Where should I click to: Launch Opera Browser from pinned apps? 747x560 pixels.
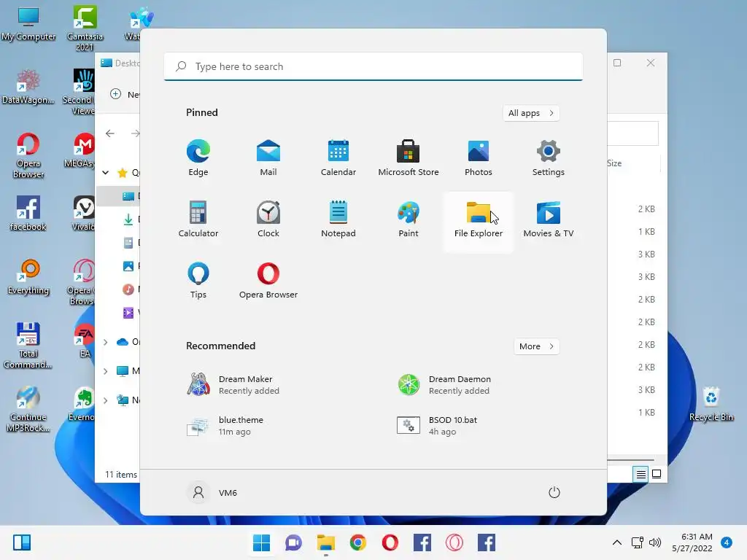[268, 280]
